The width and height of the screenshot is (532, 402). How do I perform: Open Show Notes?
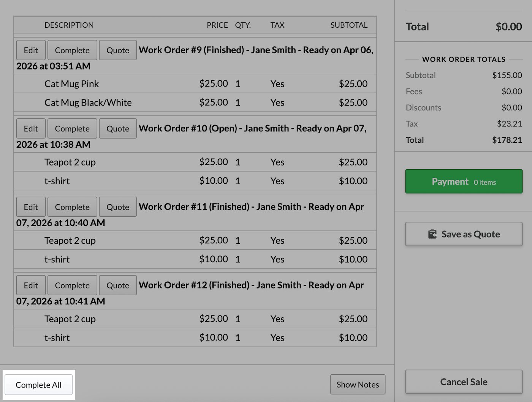358,385
